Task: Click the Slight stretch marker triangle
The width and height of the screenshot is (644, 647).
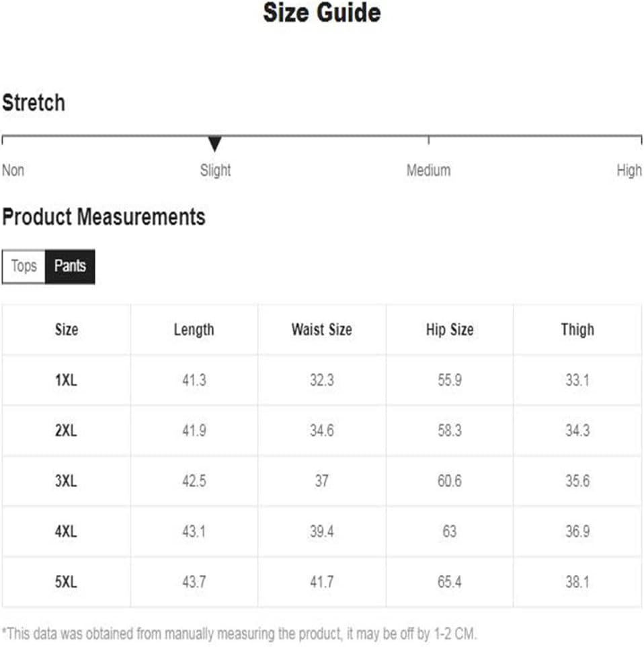Action: (214, 144)
